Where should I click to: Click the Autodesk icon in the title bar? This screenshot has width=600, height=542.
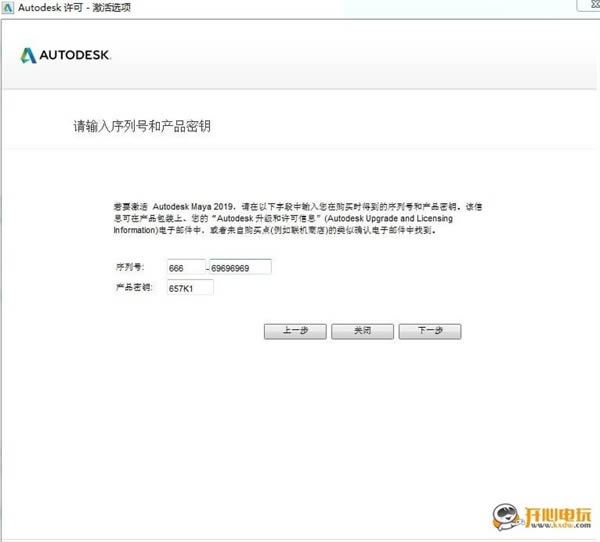pyautogui.click(x=8, y=8)
